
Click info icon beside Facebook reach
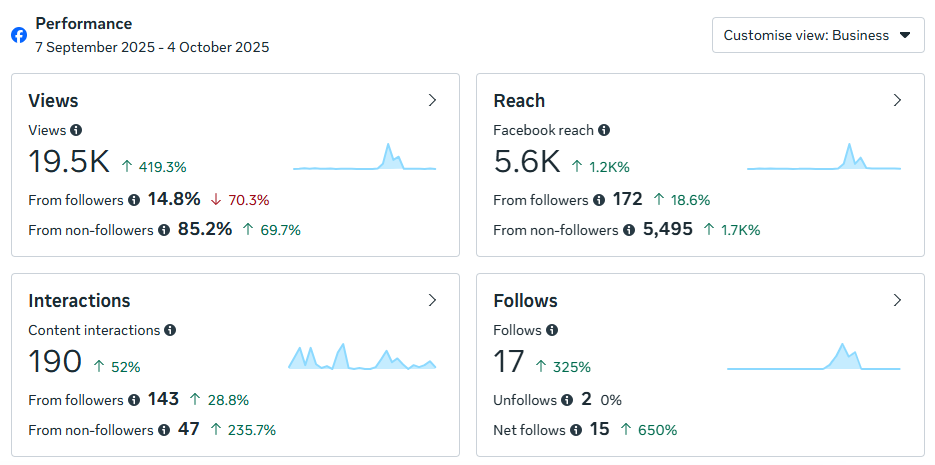(604, 130)
